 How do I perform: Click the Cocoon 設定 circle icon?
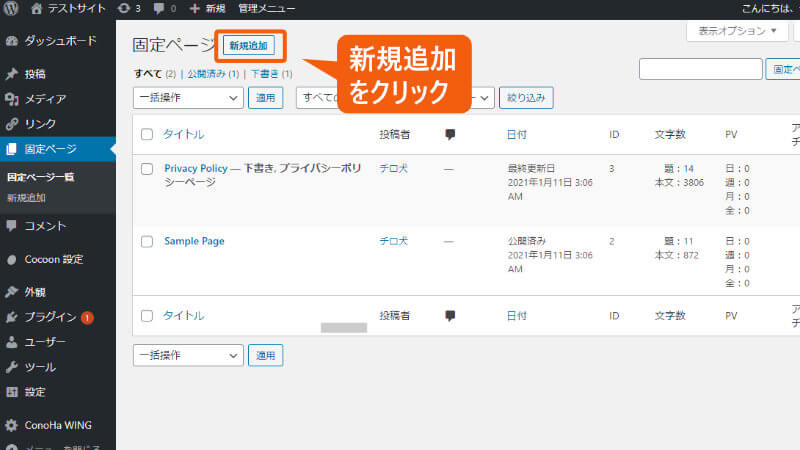coord(12,260)
